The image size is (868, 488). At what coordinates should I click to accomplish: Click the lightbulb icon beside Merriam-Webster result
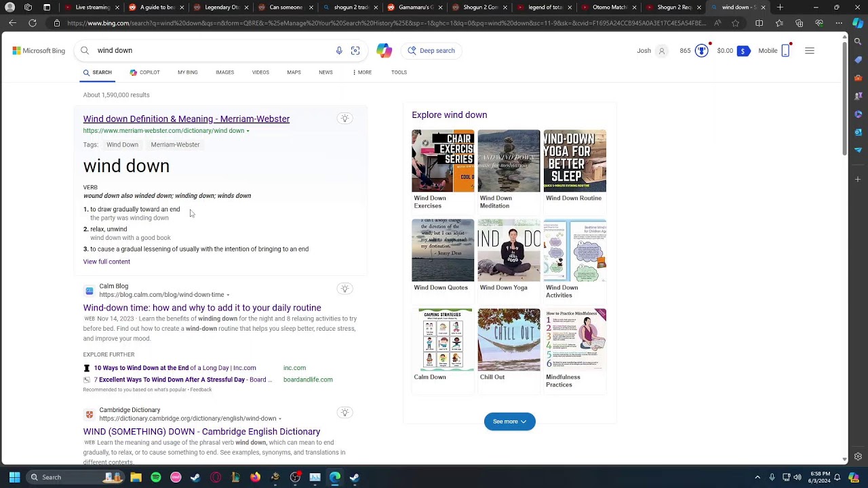point(344,119)
